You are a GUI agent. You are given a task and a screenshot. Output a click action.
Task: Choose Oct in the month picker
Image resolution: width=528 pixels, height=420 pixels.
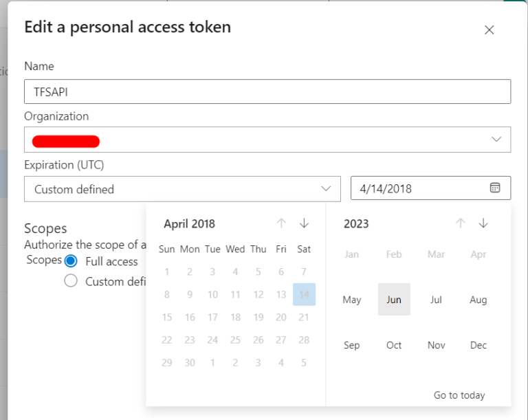[x=394, y=345]
